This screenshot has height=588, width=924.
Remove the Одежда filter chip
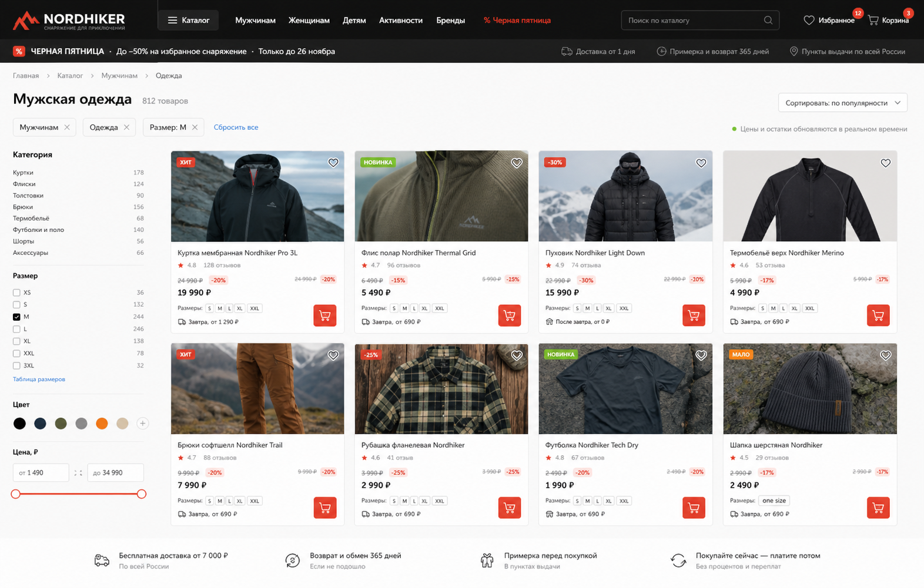tap(126, 127)
